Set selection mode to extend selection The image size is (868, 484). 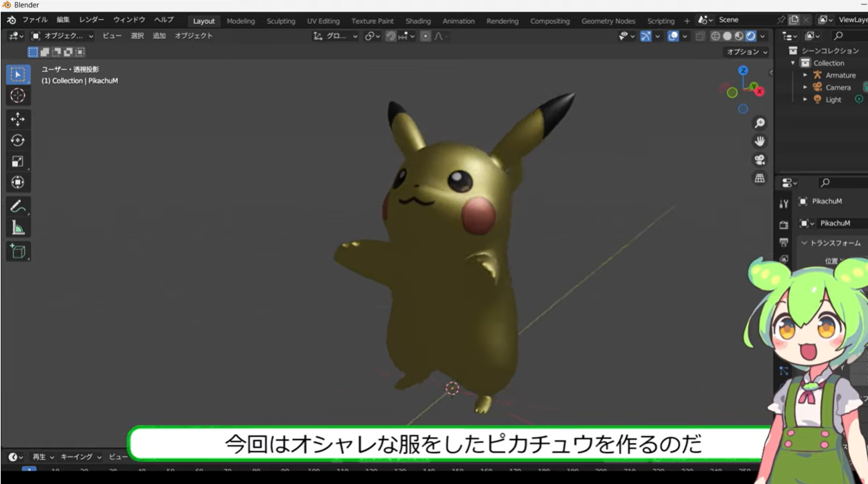point(44,52)
